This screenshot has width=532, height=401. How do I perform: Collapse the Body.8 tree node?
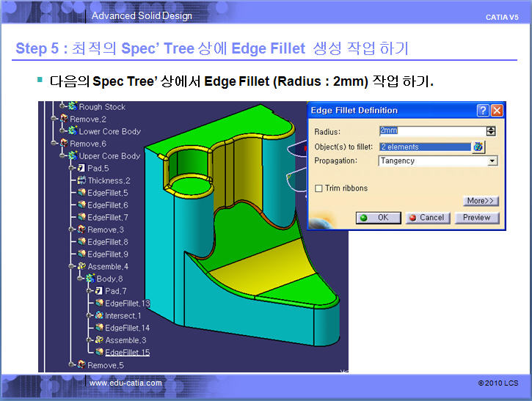tap(81, 279)
